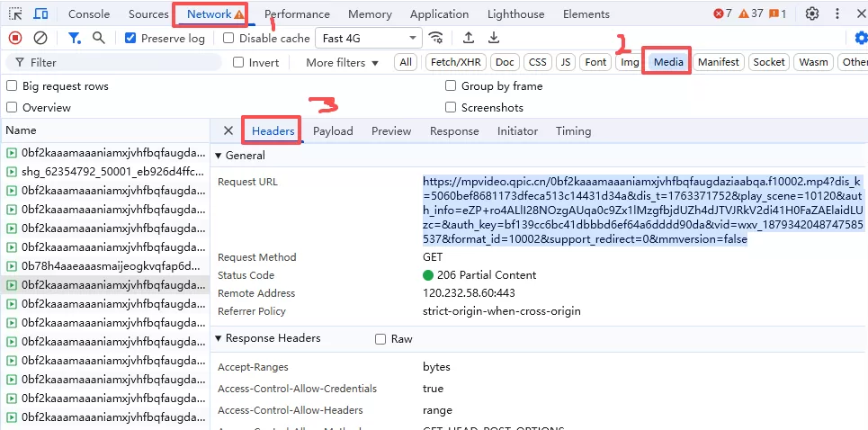
Task: Select the Fetch/XHR filter button
Action: pos(455,62)
